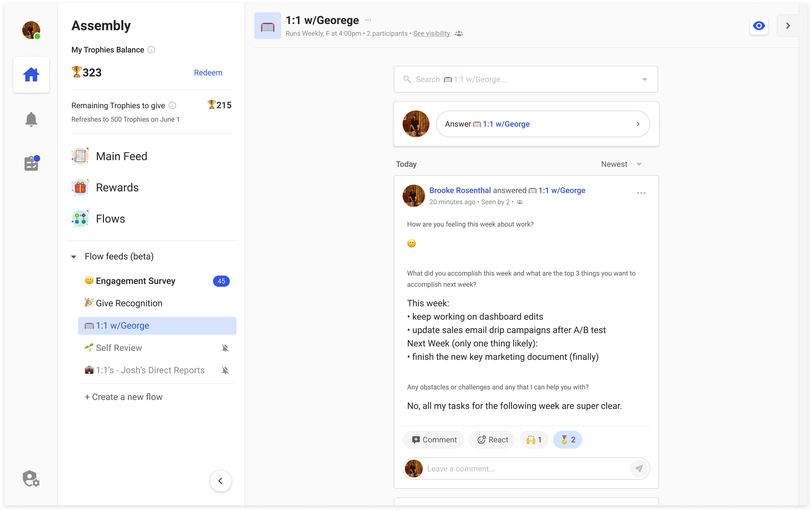Click the smiley emoji answer
This screenshot has width=812, height=511.
[x=411, y=243]
